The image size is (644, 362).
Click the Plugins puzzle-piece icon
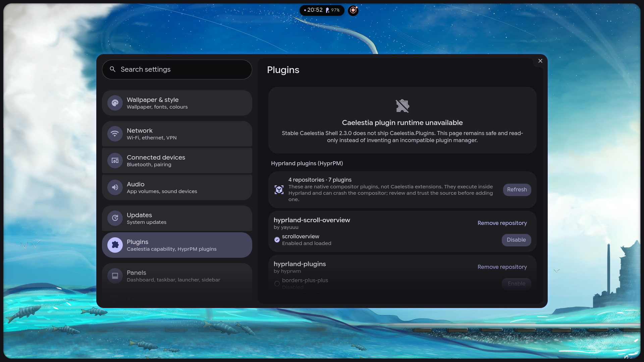coord(115,245)
